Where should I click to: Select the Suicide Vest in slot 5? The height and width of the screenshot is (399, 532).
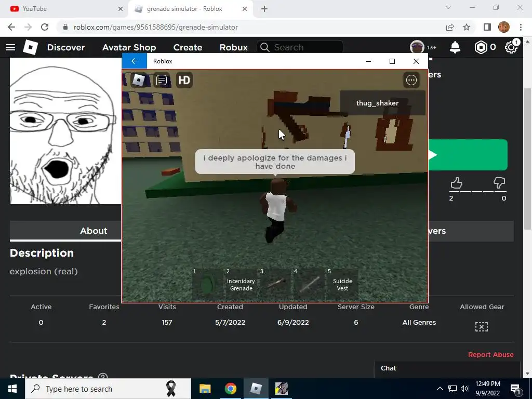(x=342, y=284)
